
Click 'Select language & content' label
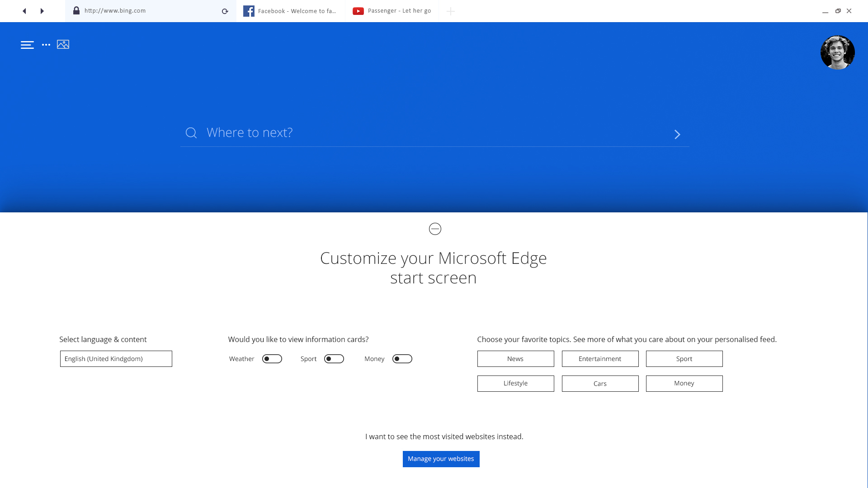click(x=103, y=339)
